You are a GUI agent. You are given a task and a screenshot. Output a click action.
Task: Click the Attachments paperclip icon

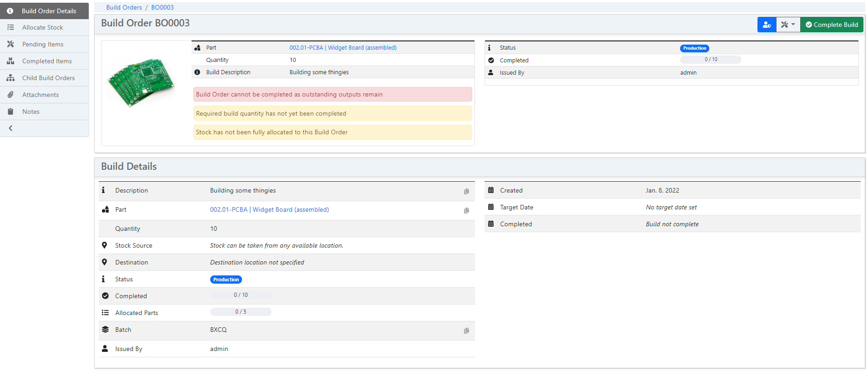(10, 95)
